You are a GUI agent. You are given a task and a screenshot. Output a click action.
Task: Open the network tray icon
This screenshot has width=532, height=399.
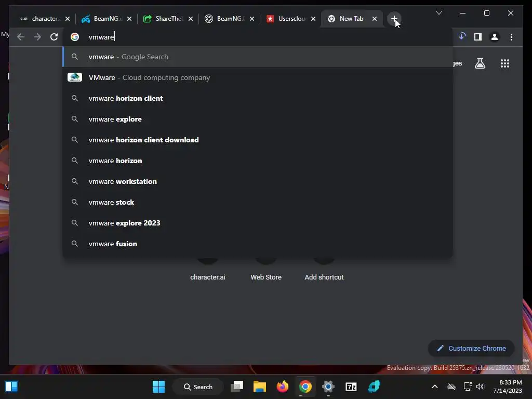click(x=468, y=387)
